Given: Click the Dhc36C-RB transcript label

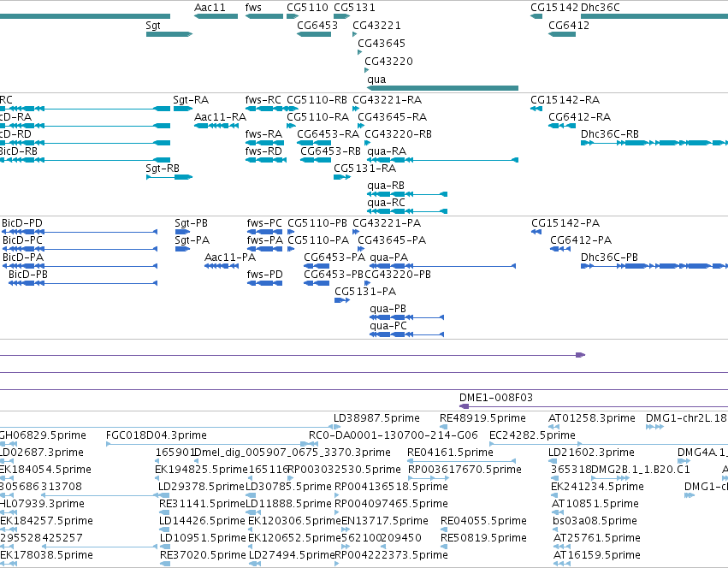Looking at the screenshot, I should click(x=610, y=134).
